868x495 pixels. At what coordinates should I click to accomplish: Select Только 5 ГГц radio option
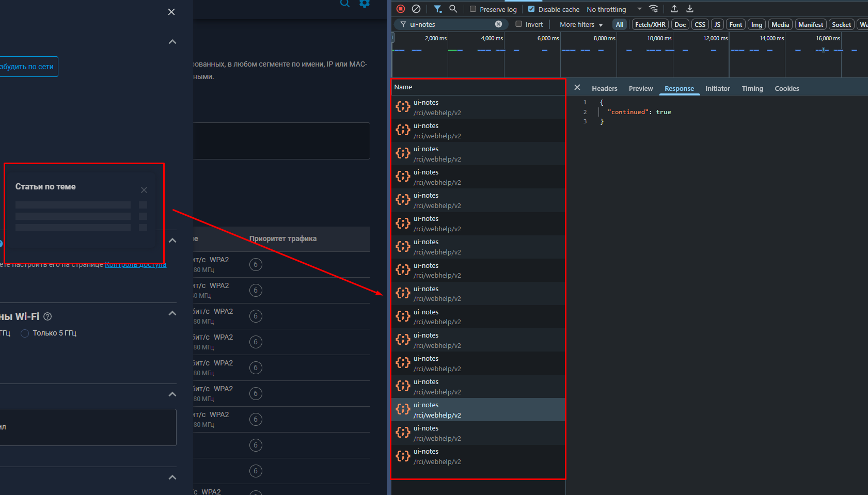(25, 333)
